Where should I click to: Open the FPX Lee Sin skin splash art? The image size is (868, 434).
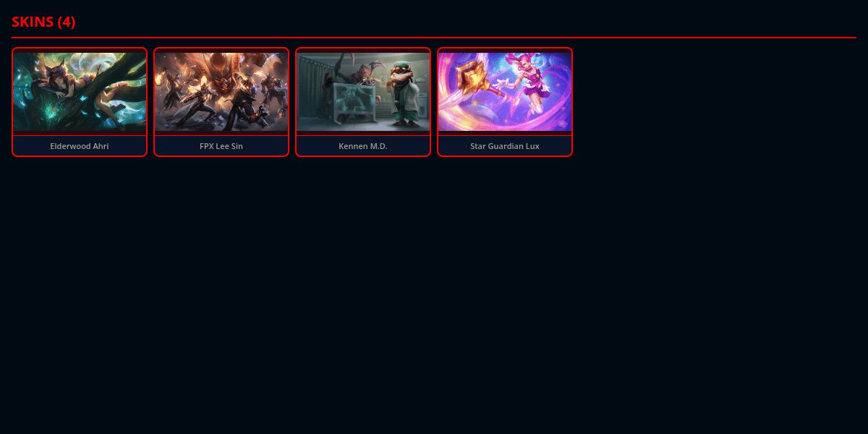(x=221, y=92)
